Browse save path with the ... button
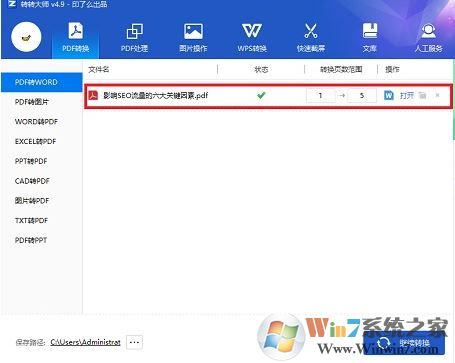The image size is (455, 363). coord(134,342)
